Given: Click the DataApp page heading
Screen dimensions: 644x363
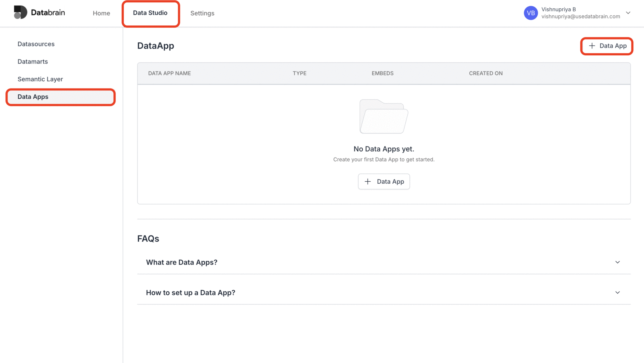Looking at the screenshot, I should tap(156, 46).
